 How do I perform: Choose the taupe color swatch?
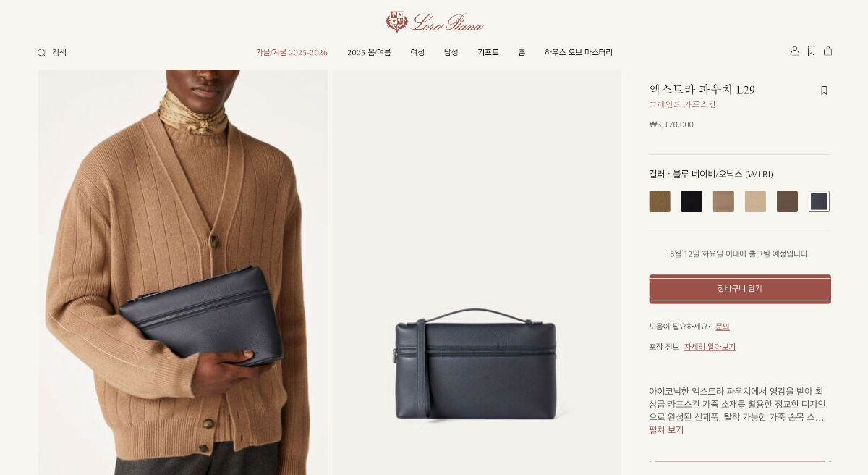tap(723, 201)
